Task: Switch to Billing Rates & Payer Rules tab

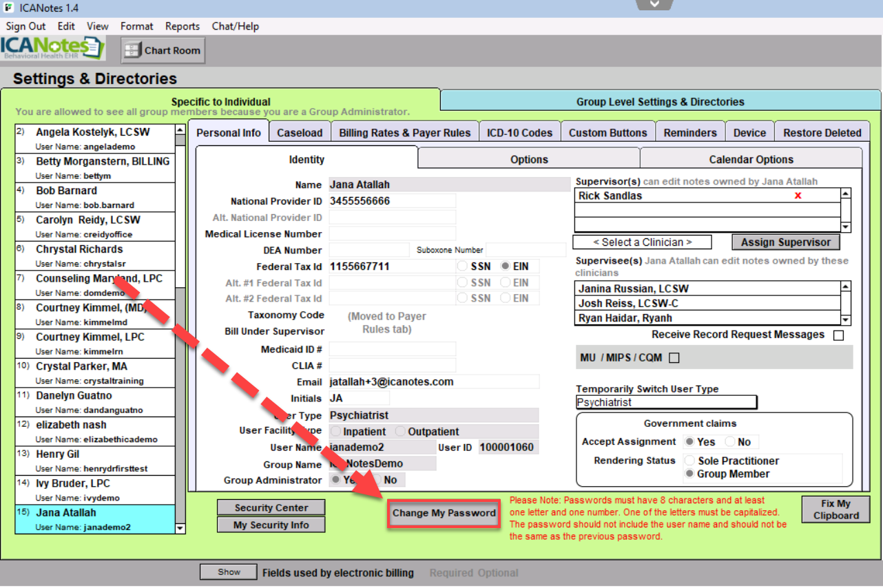Action: click(x=404, y=133)
